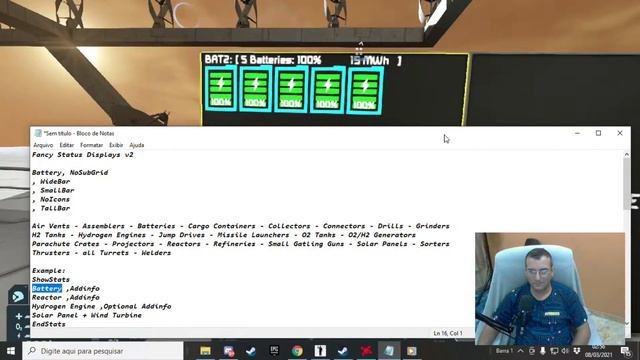Viewport: 640px width, 360px height.
Task: Switch to the Notepad taskbar icon
Action: point(389,351)
